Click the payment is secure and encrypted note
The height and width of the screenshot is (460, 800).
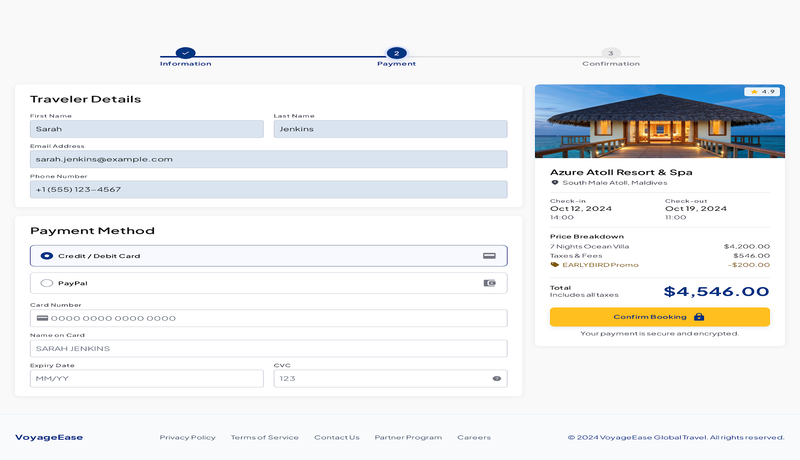(x=660, y=334)
